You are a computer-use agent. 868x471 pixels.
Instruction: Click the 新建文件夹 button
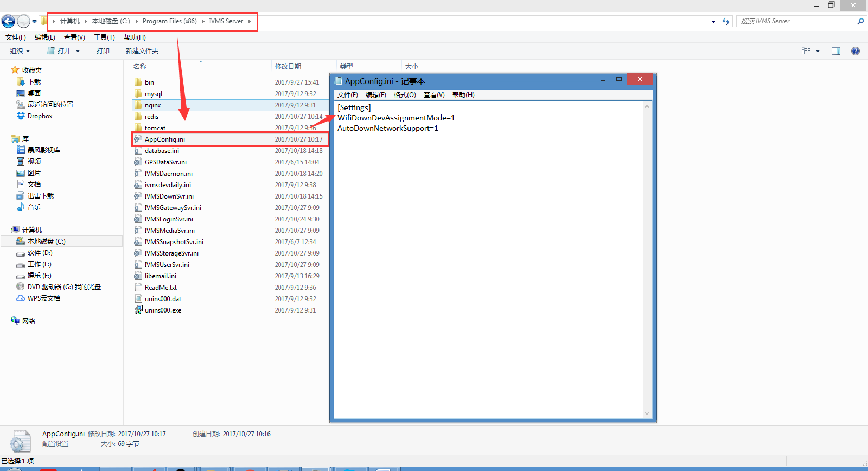pos(142,51)
